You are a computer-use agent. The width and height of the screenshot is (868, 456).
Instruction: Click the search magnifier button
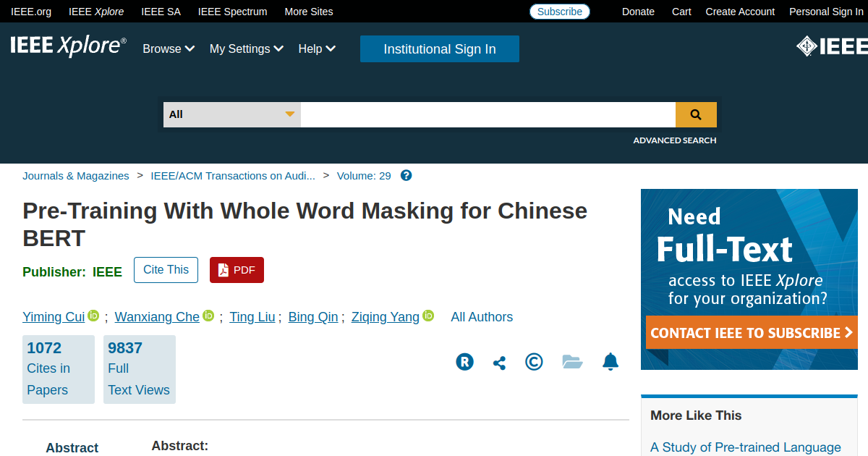tap(696, 114)
